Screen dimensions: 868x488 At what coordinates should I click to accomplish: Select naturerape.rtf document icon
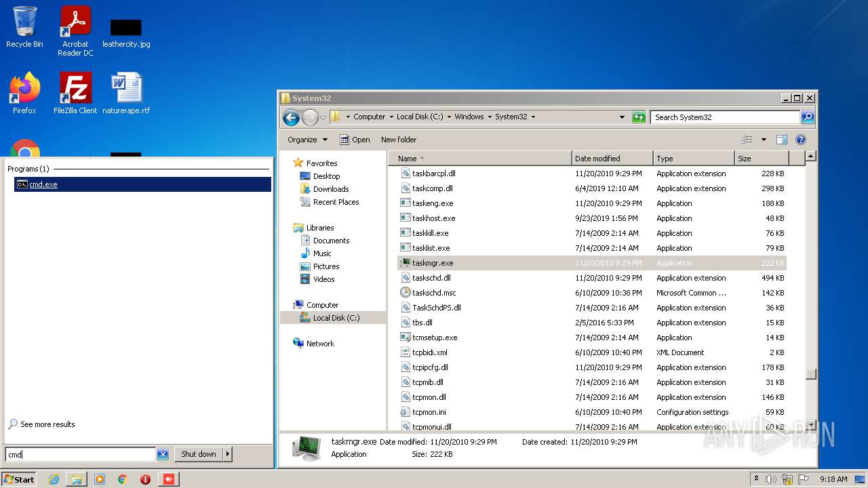[x=126, y=93]
